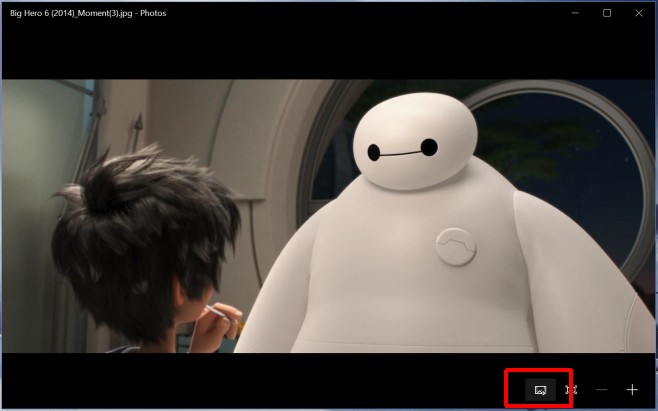Maximize the Photos window

coord(607,13)
